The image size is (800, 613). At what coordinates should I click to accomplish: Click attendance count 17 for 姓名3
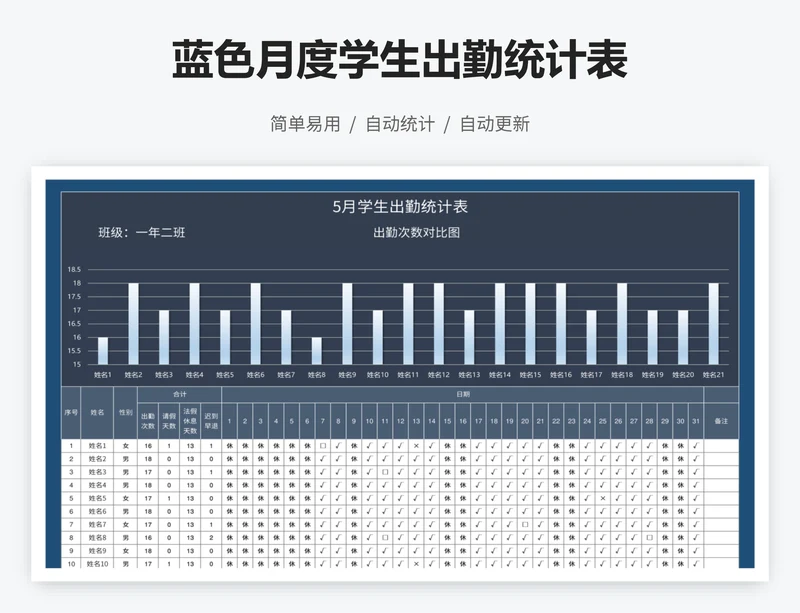pos(148,472)
